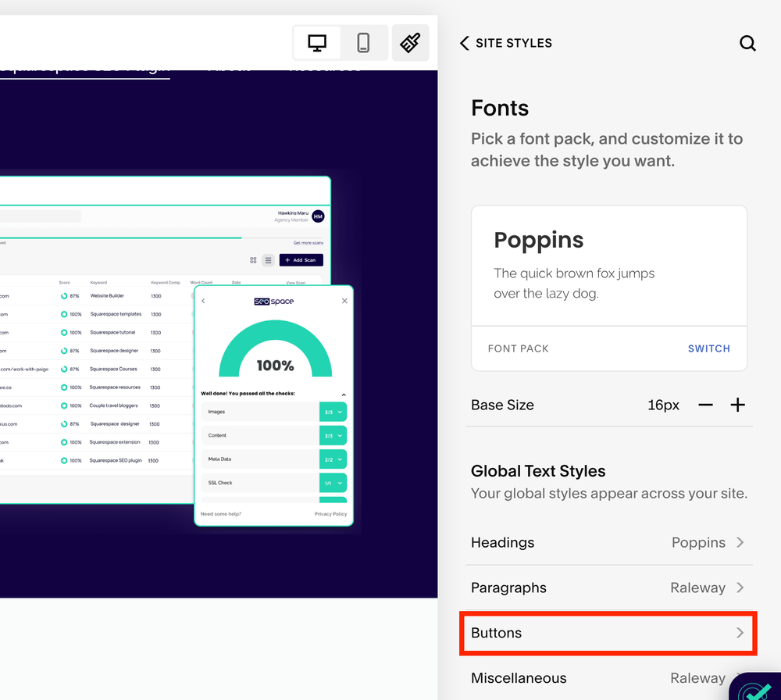Click Get more scans link
The height and width of the screenshot is (700, 781).
[308, 243]
